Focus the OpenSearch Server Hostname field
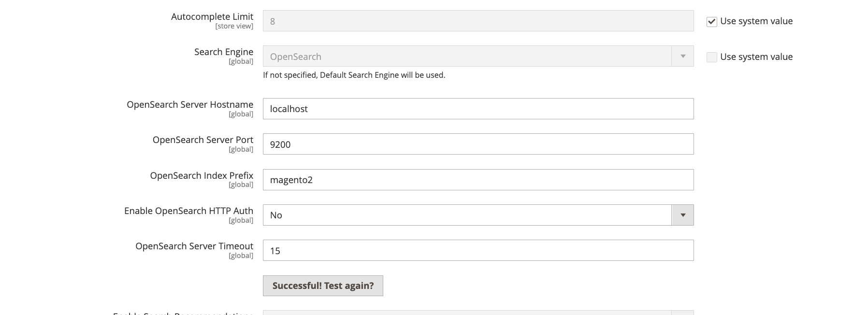The height and width of the screenshot is (315, 868). pos(478,109)
